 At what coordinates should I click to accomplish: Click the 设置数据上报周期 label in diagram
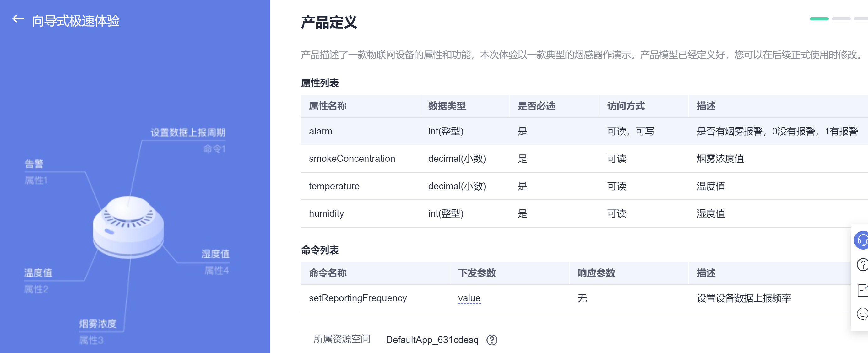click(x=188, y=132)
